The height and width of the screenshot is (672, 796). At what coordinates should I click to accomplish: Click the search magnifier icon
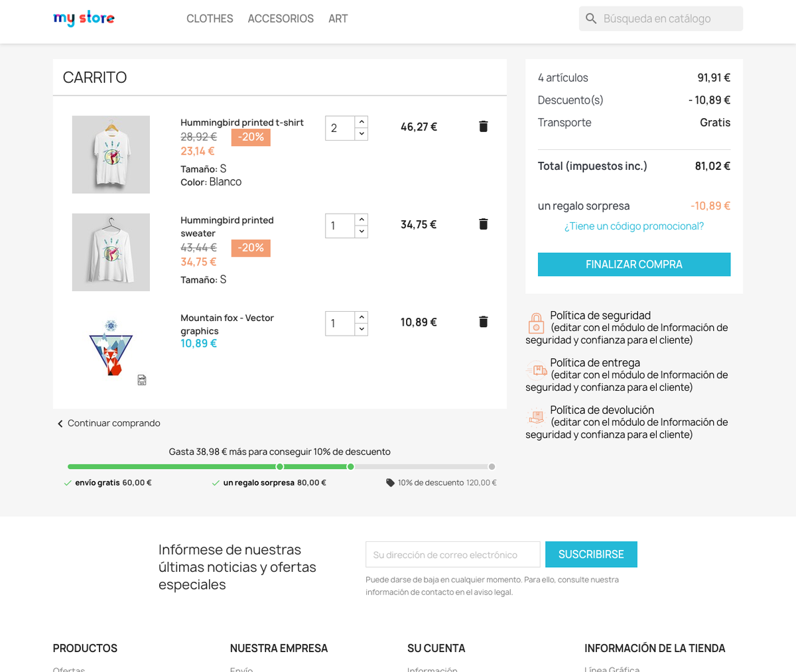click(x=591, y=19)
